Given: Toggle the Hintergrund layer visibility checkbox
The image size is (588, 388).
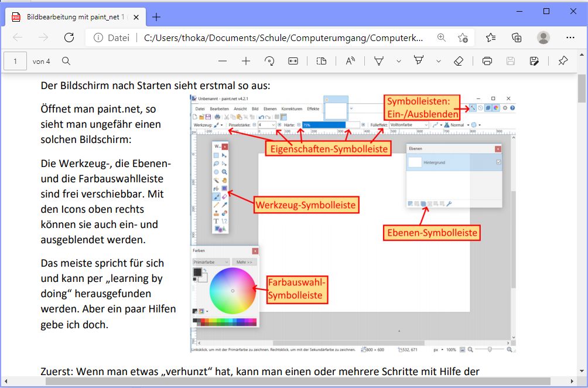Looking at the screenshot, I should [x=499, y=162].
